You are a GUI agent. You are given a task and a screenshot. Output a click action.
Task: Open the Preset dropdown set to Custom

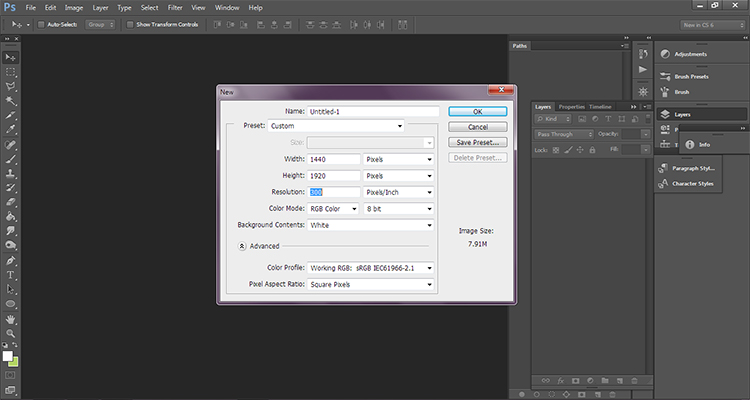[336, 126]
